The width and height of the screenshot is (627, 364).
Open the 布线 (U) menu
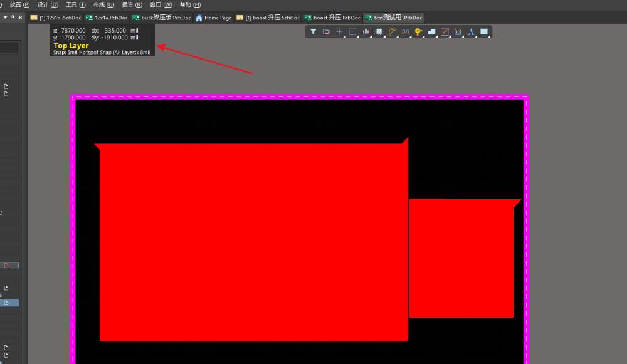103,5
